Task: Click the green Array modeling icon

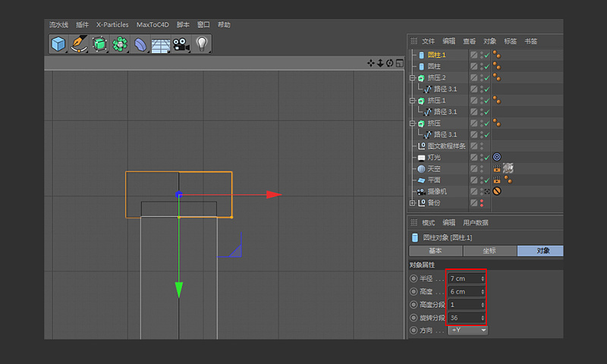Action: [x=119, y=44]
